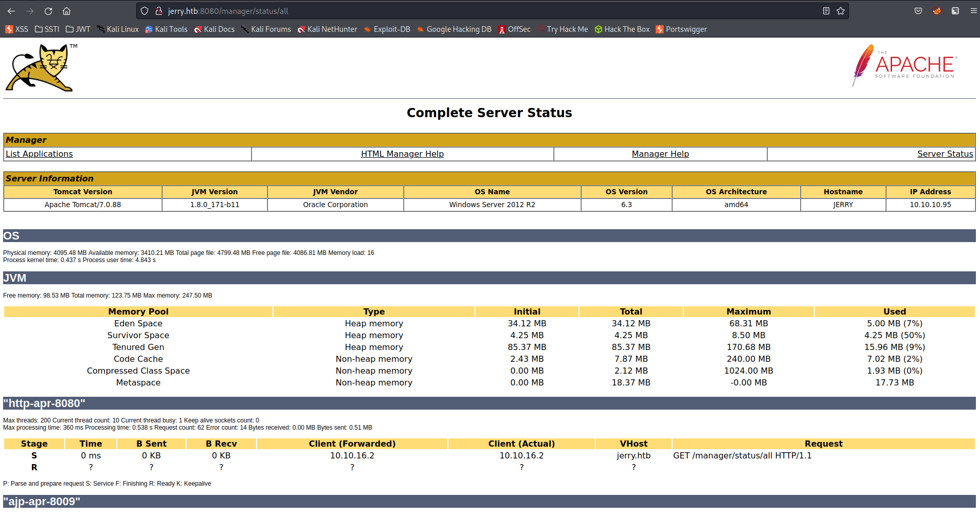The height and width of the screenshot is (516, 980).
Task: Open Kali Linux bookmark
Action: [x=118, y=29]
